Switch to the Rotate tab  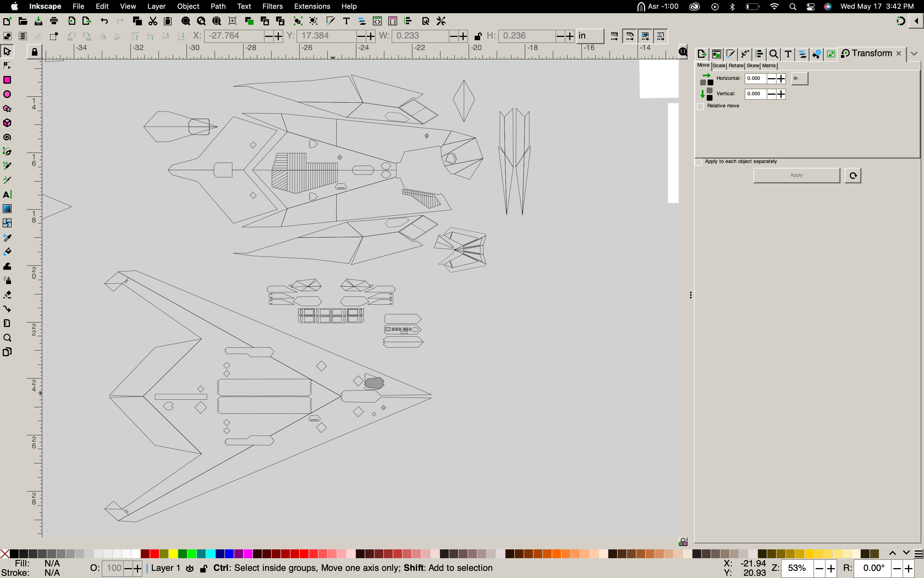coord(736,66)
